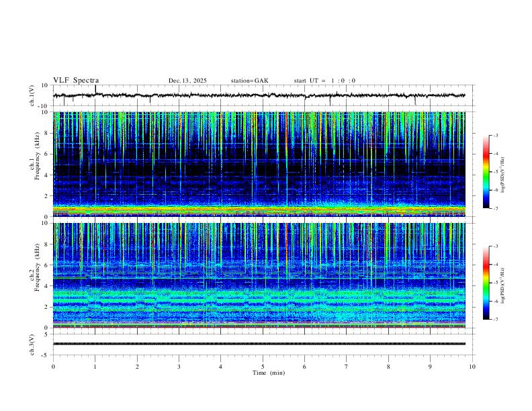Click the "8" kHz tick on ch.2 spectrogram
This screenshot has height=411, width=532.
pyautogui.click(x=47, y=244)
